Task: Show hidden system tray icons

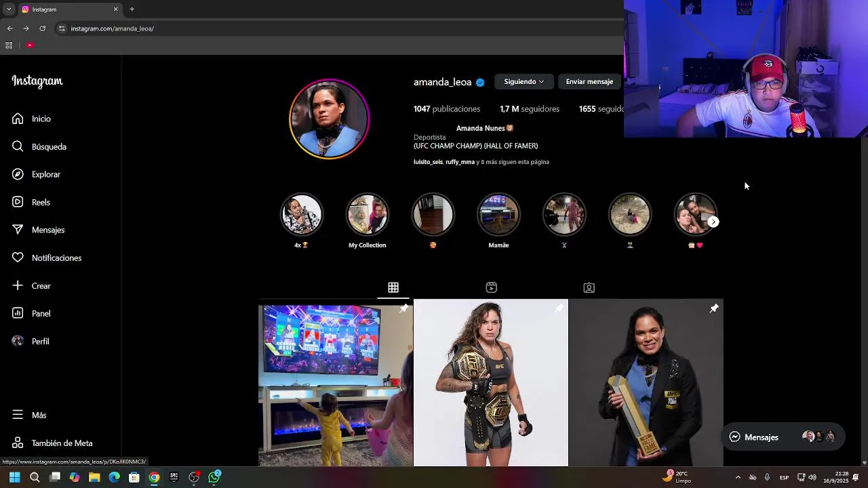Action: (738, 477)
